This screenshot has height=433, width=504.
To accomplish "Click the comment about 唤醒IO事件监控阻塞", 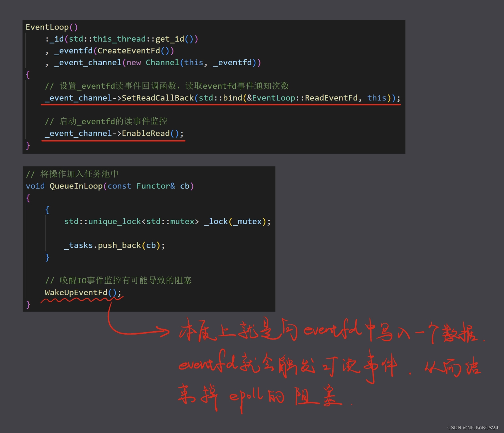I will click(119, 280).
